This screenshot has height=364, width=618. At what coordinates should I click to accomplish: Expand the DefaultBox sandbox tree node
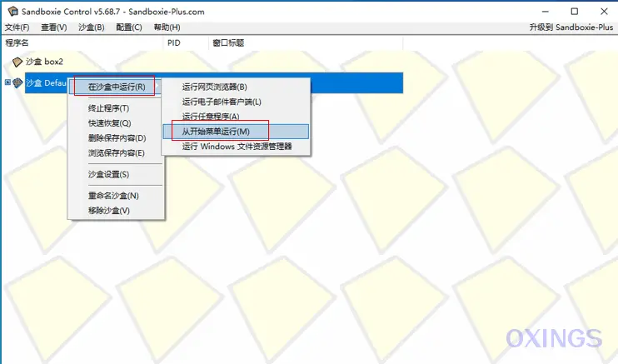7,82
